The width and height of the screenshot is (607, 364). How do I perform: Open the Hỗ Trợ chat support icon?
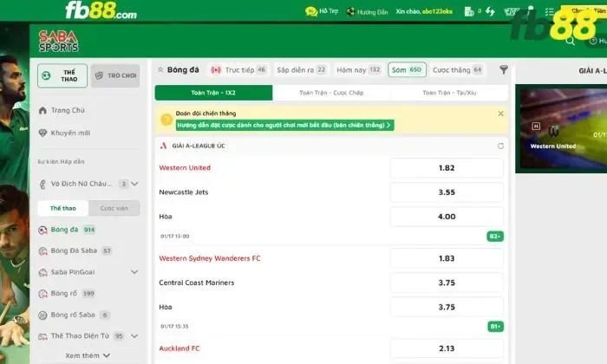tap(310, 12)
